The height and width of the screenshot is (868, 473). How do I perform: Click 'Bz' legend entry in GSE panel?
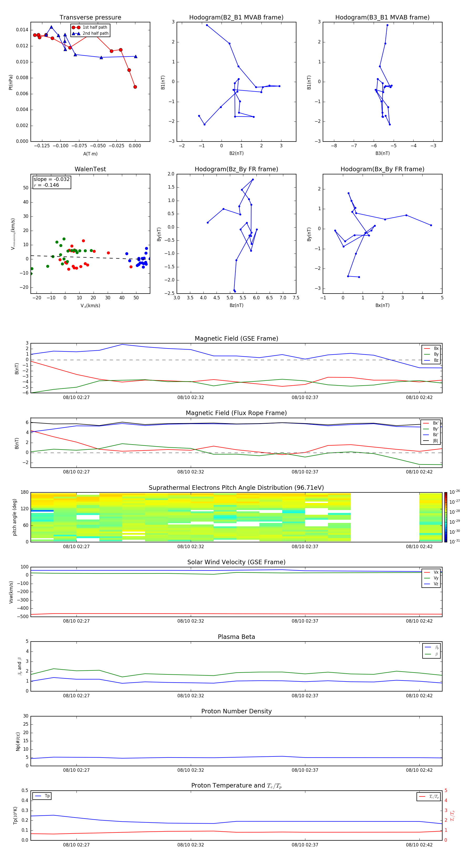click(431, 360)
